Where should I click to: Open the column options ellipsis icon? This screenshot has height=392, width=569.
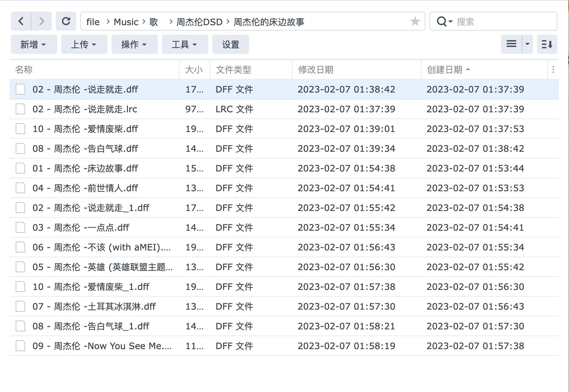pyautogui.click(x=553, y=69)
